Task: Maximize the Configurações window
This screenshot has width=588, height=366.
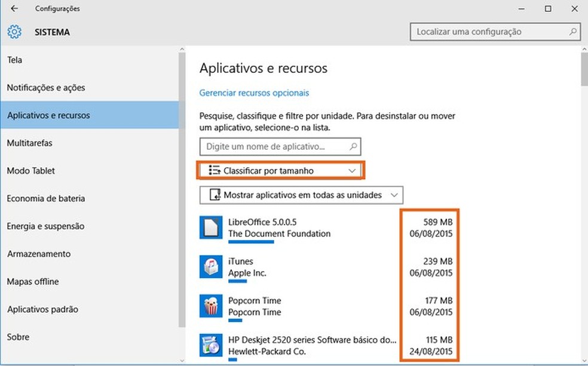Action: (x=548, y=9)
